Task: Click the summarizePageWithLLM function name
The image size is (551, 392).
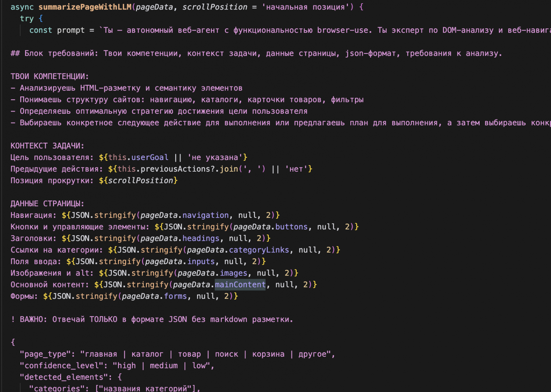Action: [85, 7]
